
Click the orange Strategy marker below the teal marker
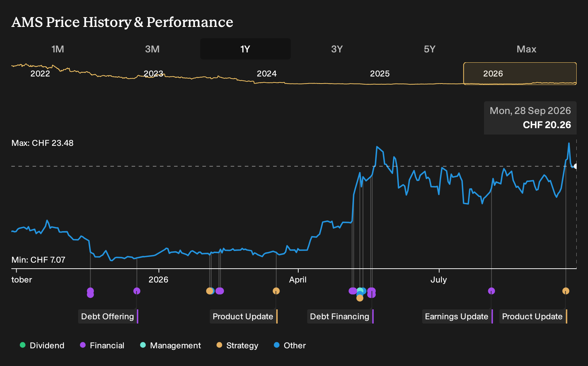tap(360, 298)
